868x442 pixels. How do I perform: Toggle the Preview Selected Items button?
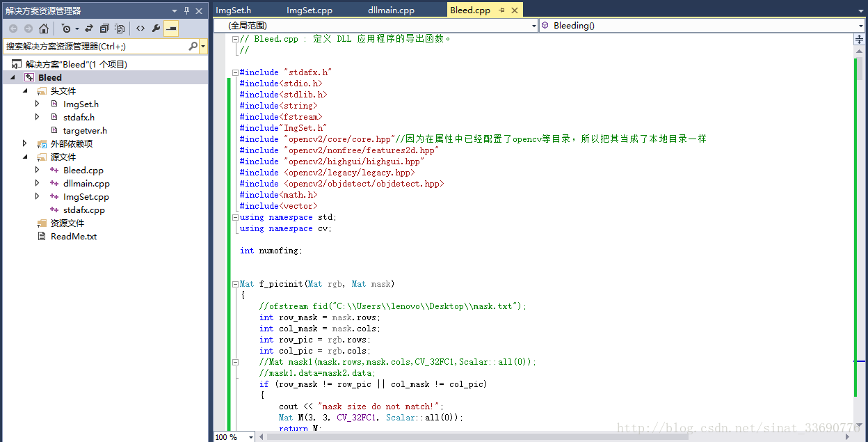171,29
